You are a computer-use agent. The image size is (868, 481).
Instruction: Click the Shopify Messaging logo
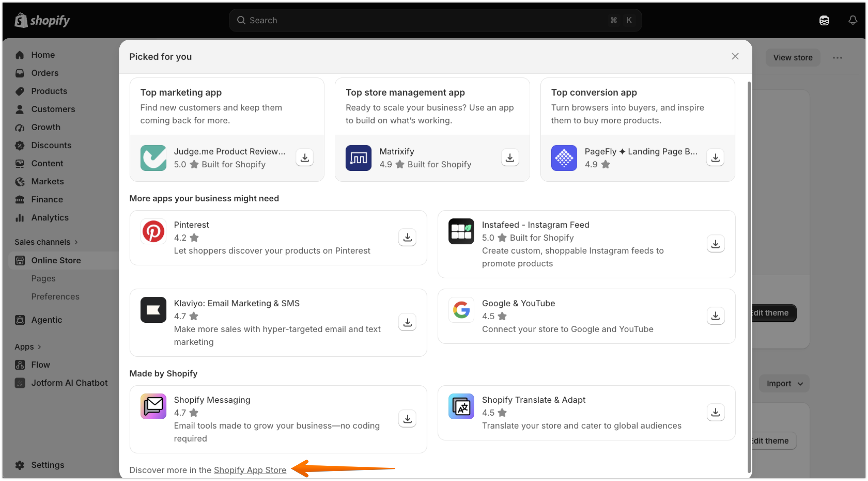[153, 406]
